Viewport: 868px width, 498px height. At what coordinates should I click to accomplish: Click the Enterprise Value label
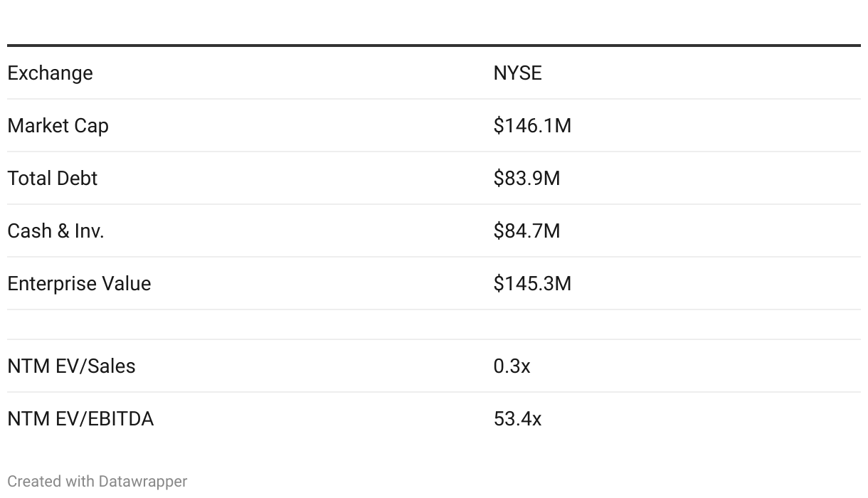(79, 284)
